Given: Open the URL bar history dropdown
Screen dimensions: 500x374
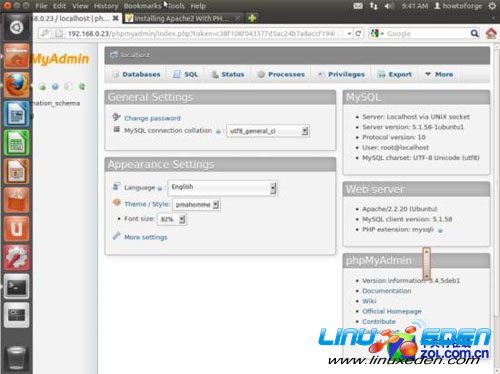Looking at the screenshot, I should (x=349, y=33).
